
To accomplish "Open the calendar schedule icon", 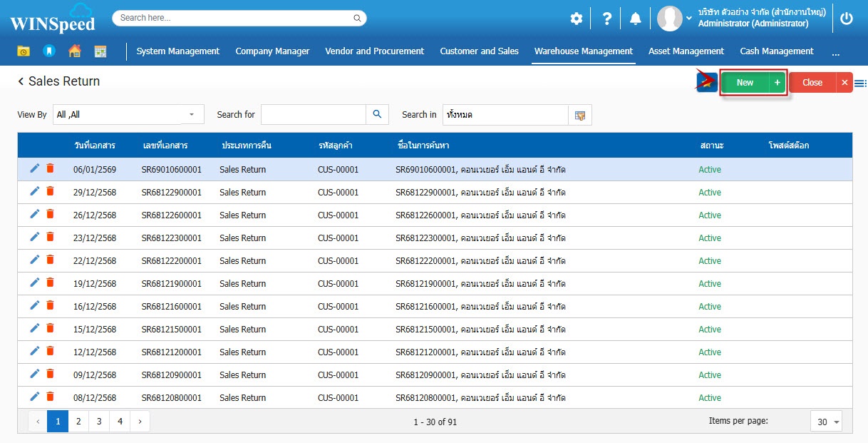I will pyautogui.click(x=100, y=51).
